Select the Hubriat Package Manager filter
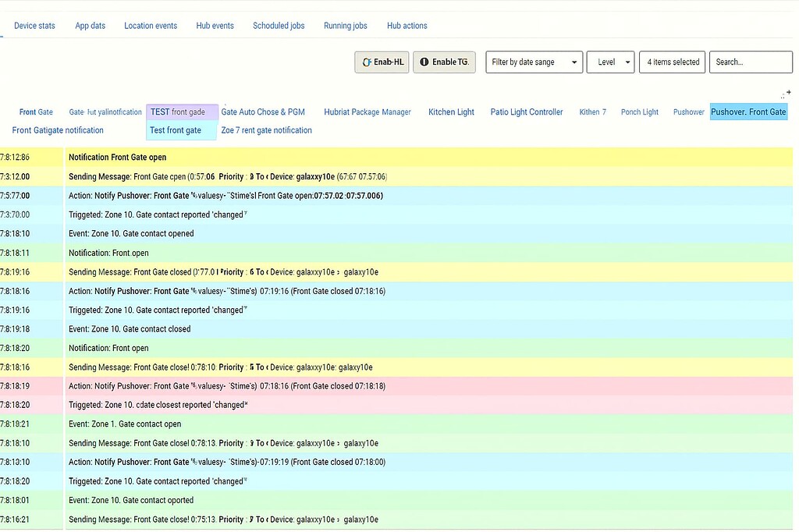 [367, 112]
